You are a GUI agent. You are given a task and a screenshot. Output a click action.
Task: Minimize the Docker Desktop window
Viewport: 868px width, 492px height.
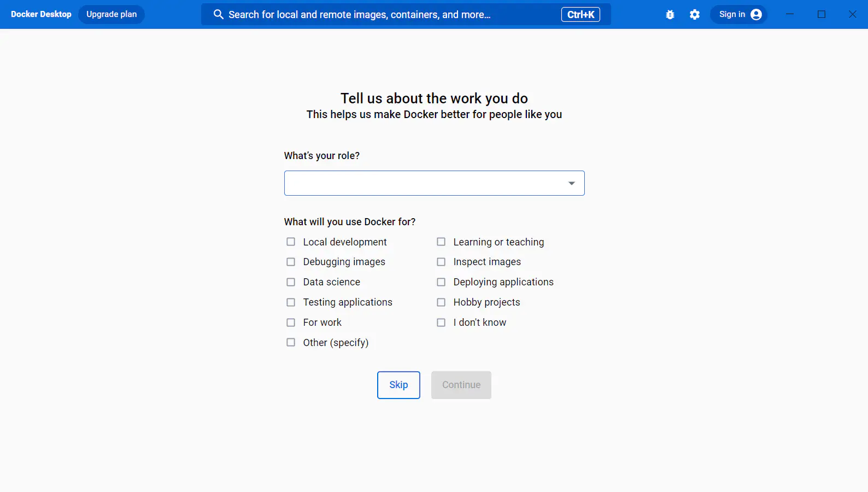[x=790, y=14]
